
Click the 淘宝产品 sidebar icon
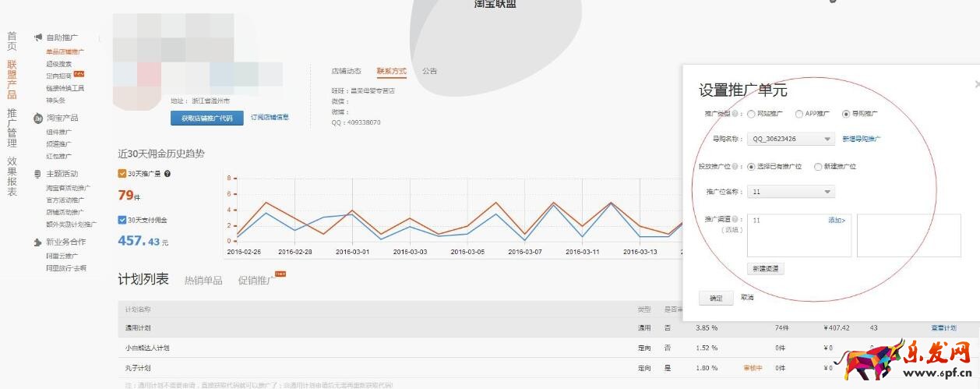click(x=37, y=118)
